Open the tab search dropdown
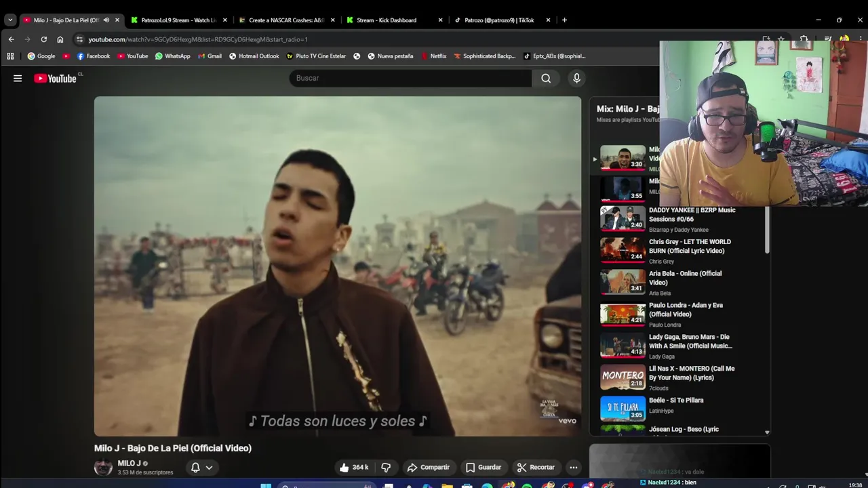This screenshot has width=868, height=488. [x=10, y=20]
